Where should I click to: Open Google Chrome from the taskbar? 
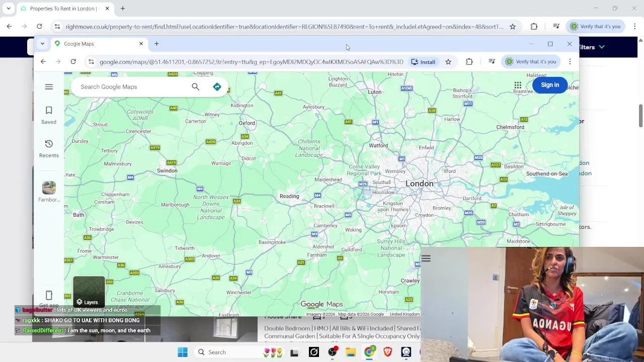369,352
